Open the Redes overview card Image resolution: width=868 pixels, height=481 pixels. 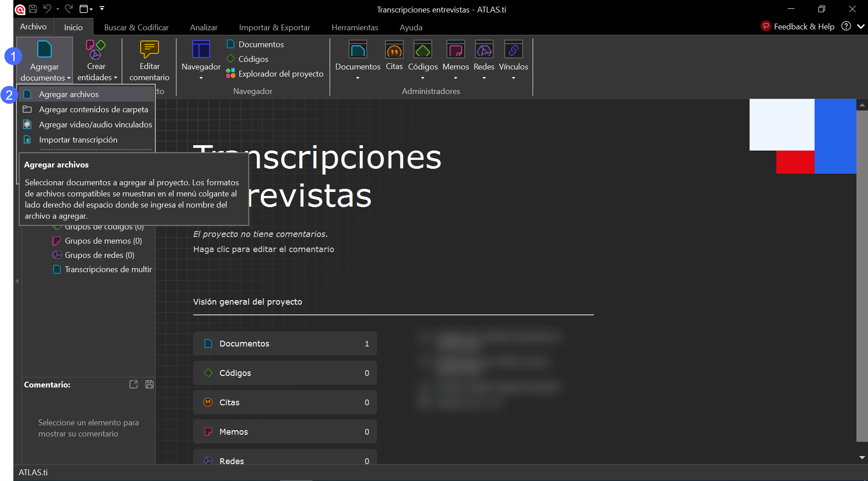(x=285, y=457)
